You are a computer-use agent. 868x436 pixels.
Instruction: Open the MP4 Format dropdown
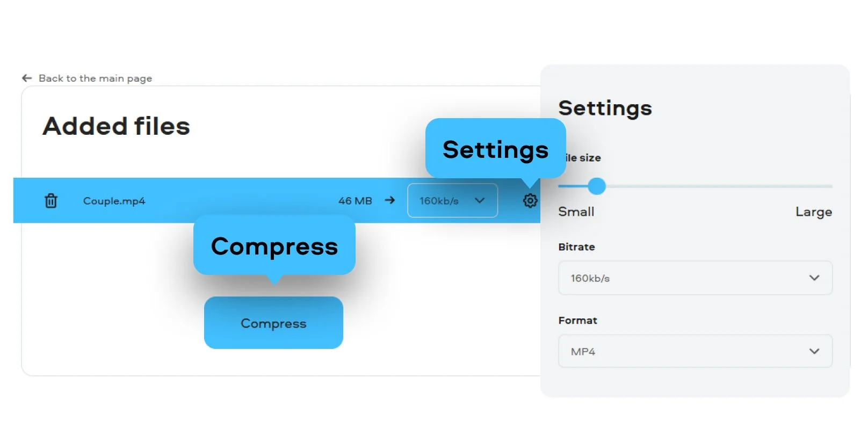695,351
